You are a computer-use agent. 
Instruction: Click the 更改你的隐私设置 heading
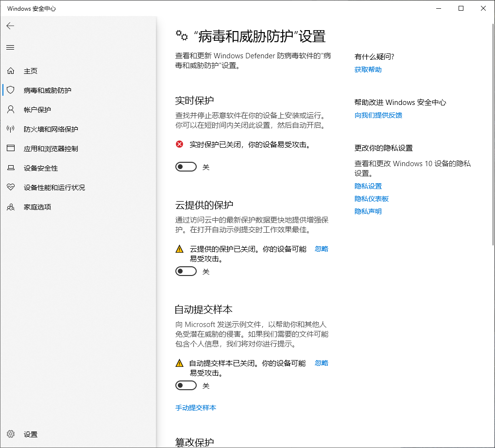pos(384,148)
